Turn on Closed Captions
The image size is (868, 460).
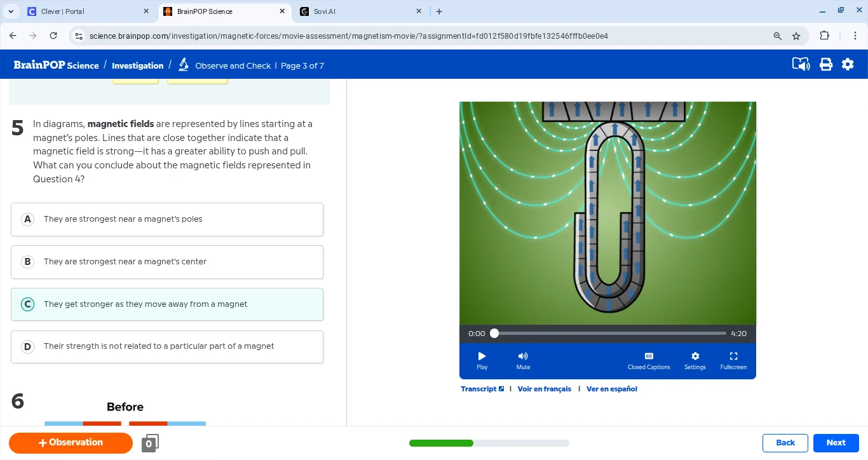click(649, 360)
